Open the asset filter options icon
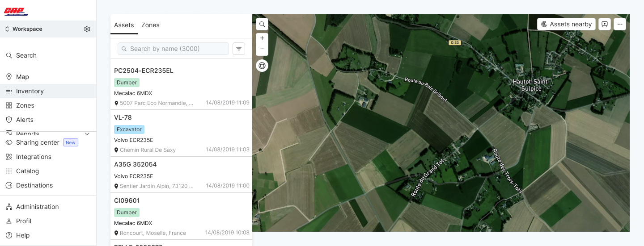 click(239, 49)
